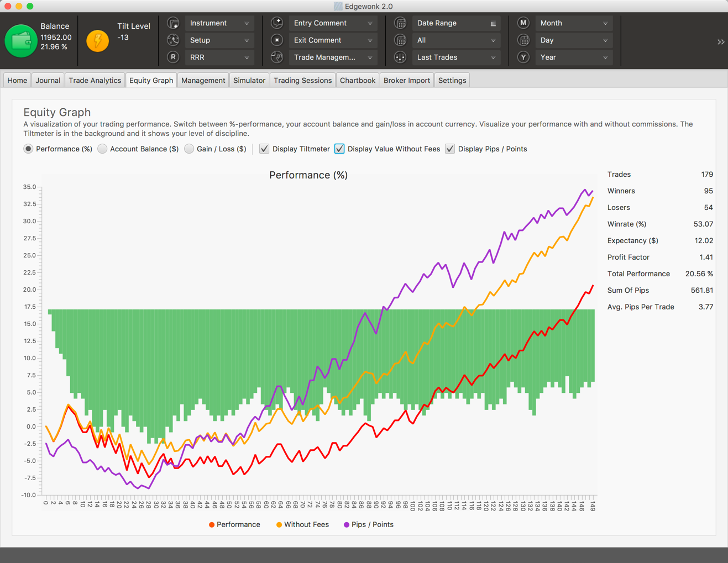Click the Month 'M' circle icon

[x=523, y=23]
